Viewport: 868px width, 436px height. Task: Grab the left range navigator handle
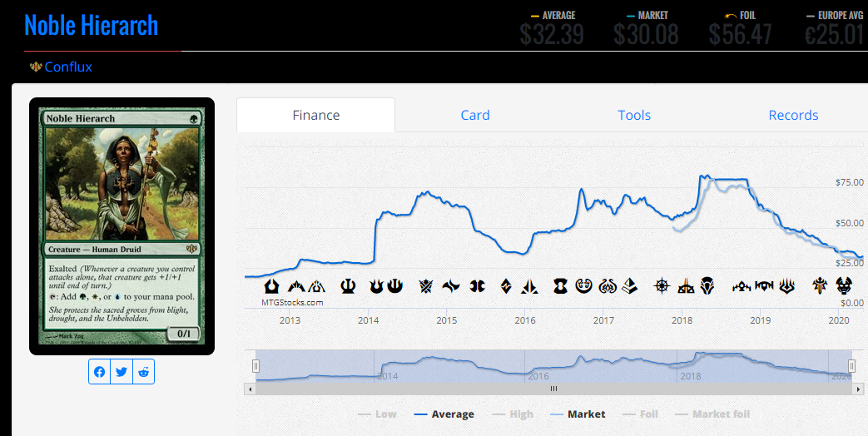(255, 366)
